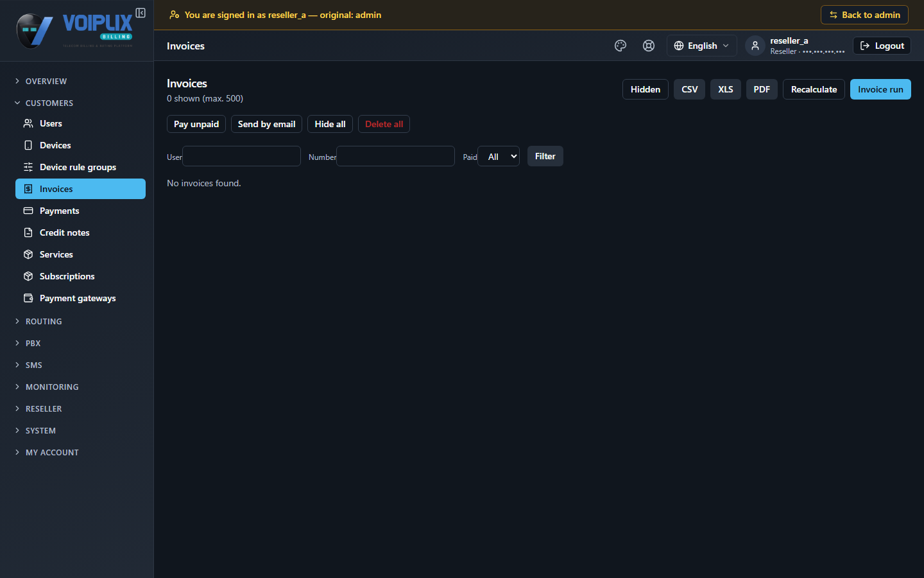The height and width of the screenshot is (578, 924).
Task: Click the Device rule groups icon
Action: pyautogui.click(x=28, y=167)
